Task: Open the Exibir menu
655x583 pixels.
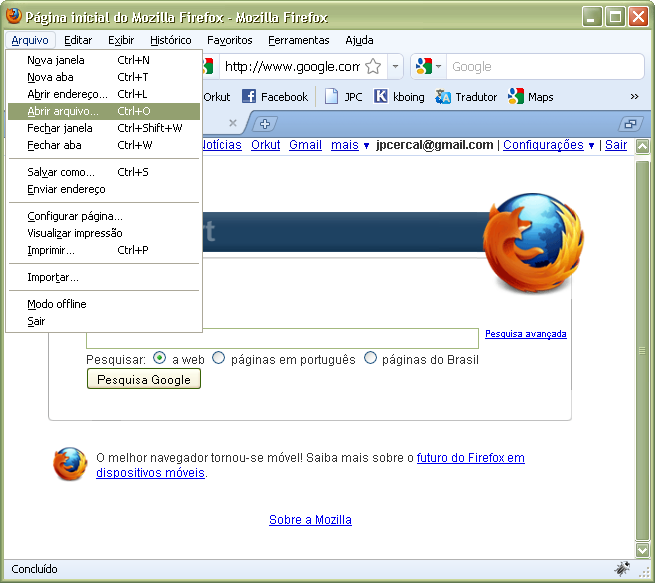Action: 121,40
